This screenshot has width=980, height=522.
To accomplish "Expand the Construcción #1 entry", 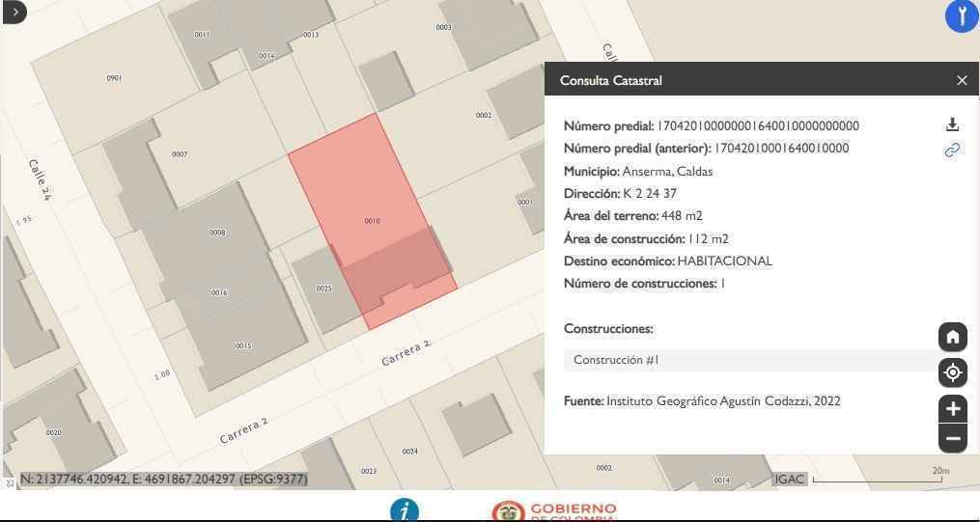I will (x=749, y=360).
